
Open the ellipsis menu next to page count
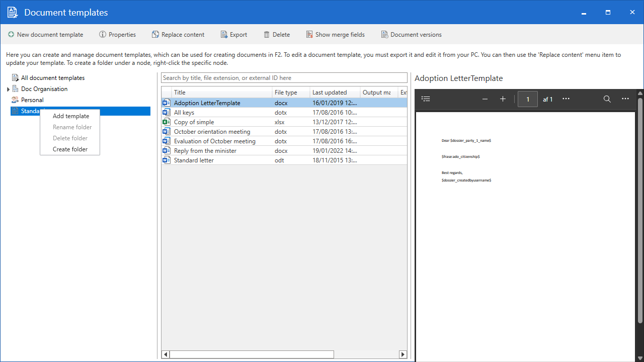(566, 99)
